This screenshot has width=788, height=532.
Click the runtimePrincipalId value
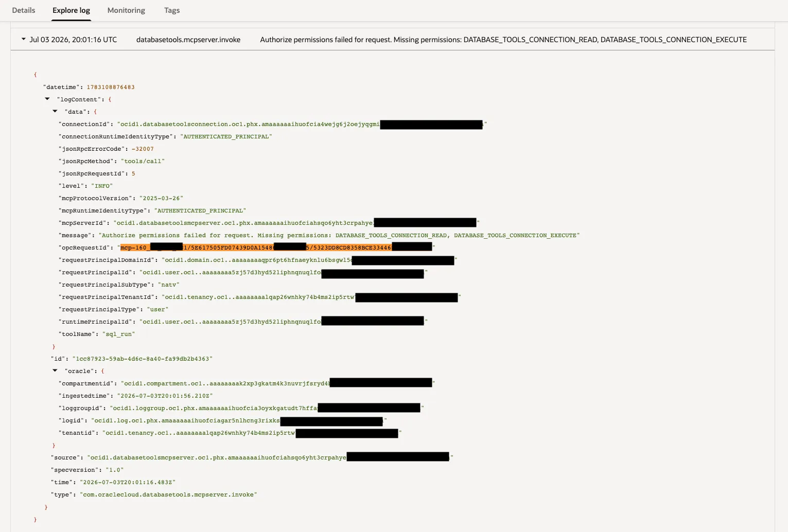point(284,322)
